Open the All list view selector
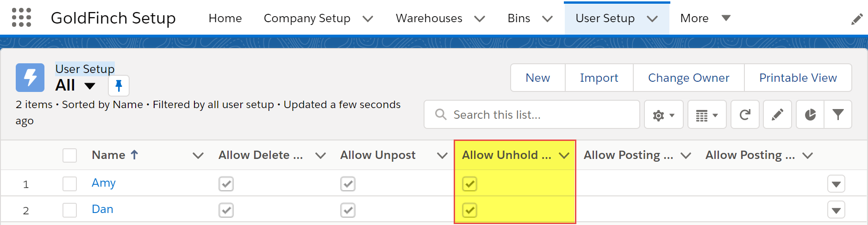868x225 pixels. point(90,86)
